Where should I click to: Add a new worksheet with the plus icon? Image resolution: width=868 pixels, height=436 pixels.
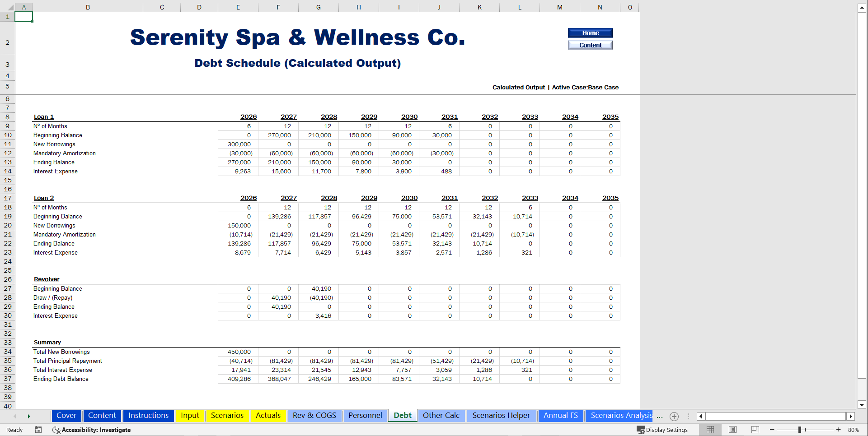(674, 416)
